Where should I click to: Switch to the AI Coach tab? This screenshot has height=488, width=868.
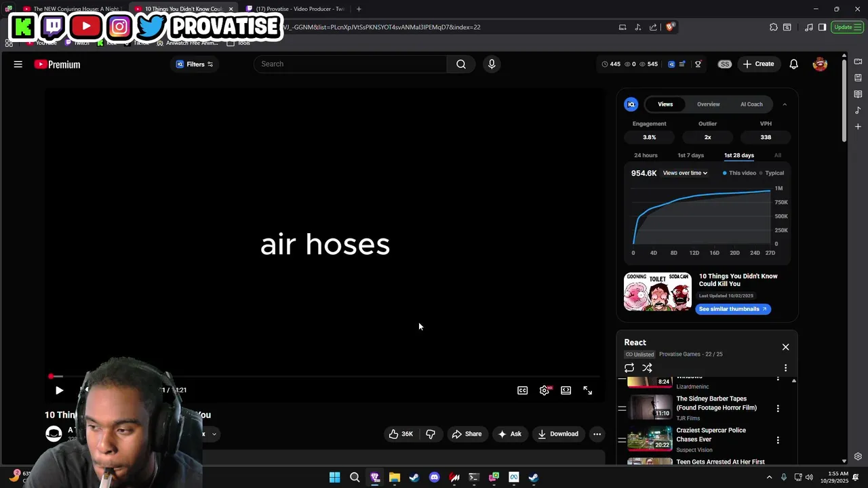pos(751,104)
